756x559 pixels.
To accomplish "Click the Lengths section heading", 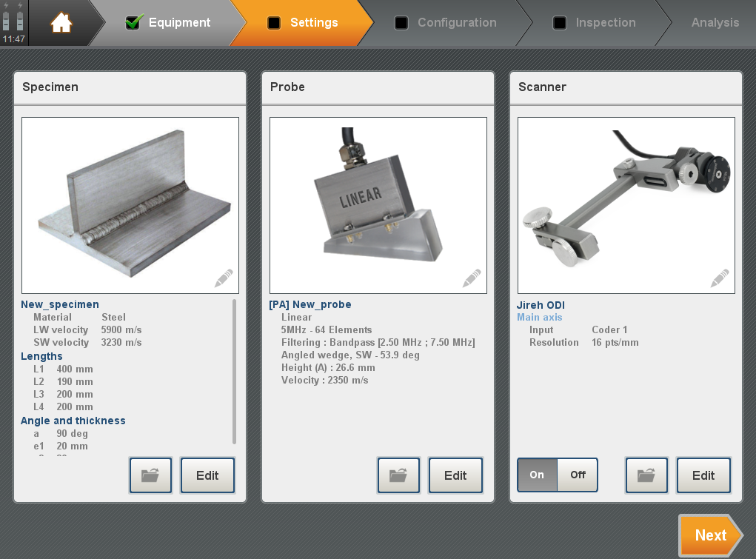I will tap(41, 356).
